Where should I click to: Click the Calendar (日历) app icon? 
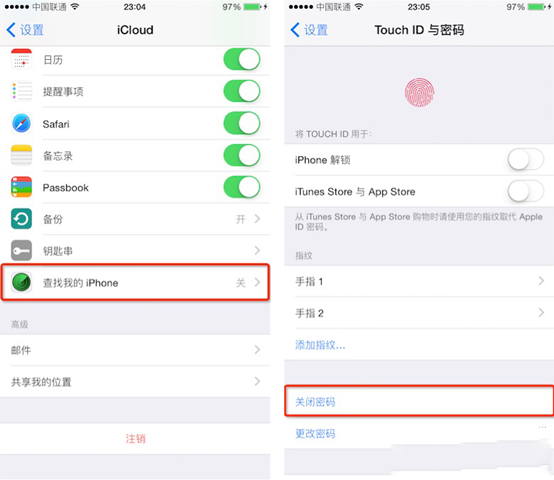coord(22,59)
